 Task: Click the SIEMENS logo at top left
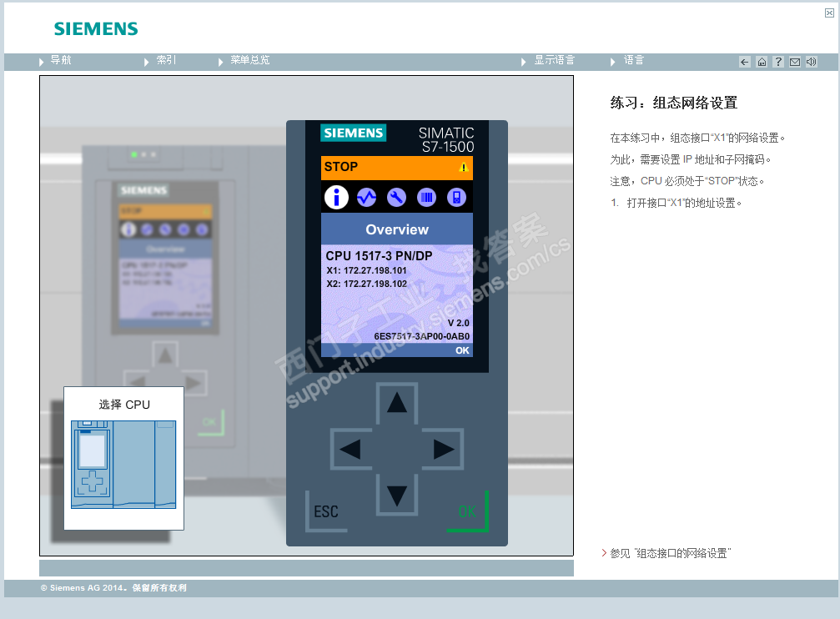pos(96,29)
